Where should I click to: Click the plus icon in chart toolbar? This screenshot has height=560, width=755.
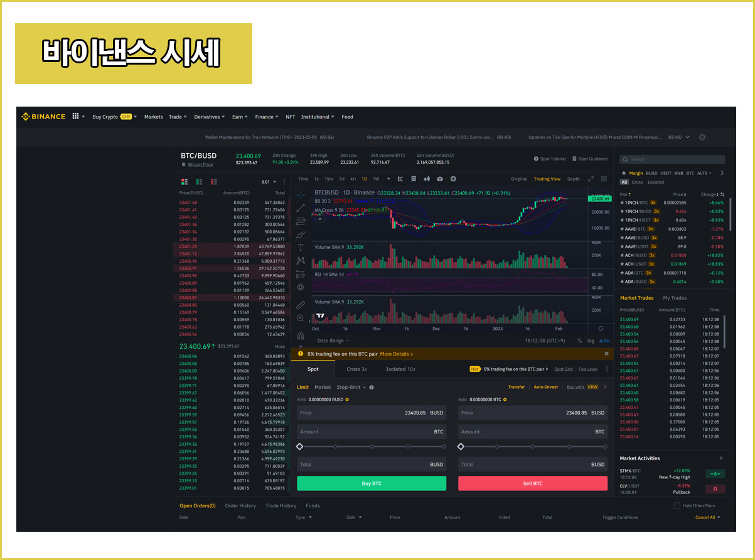tap(453, 179)
